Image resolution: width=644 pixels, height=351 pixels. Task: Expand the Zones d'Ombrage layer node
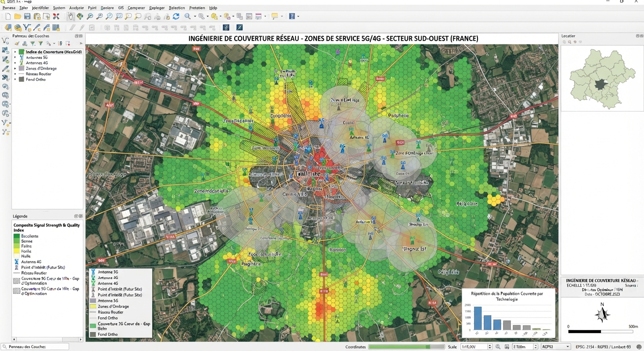coord(15,69)
